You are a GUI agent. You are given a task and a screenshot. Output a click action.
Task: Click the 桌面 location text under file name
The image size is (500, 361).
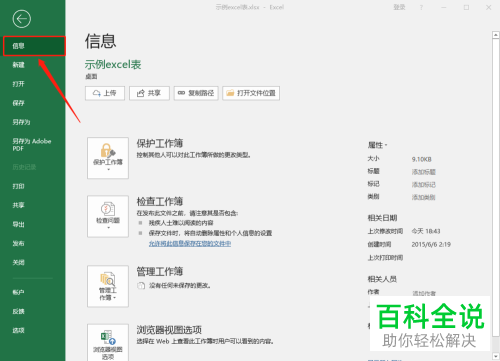coord(91,77)
